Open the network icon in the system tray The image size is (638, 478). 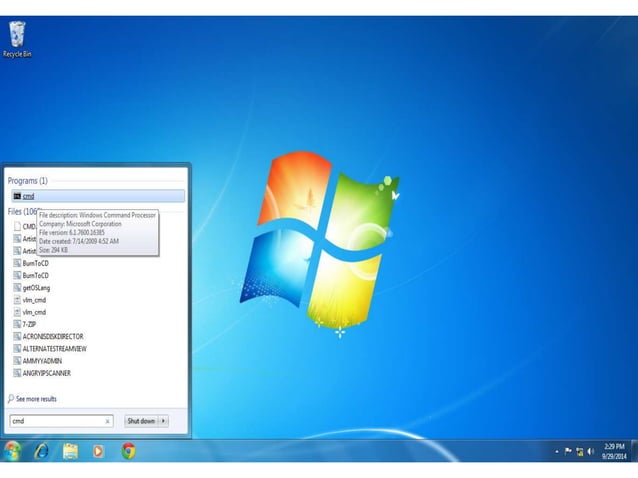point(580,452)
